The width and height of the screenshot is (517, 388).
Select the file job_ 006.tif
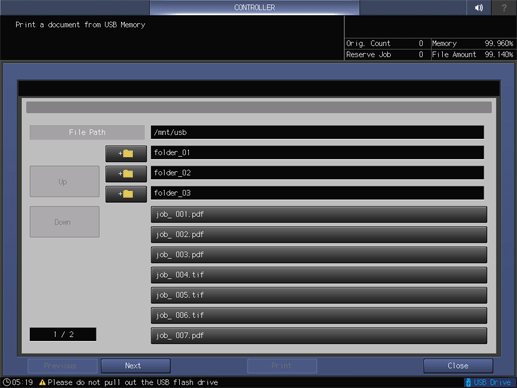[x=319, y=315]
